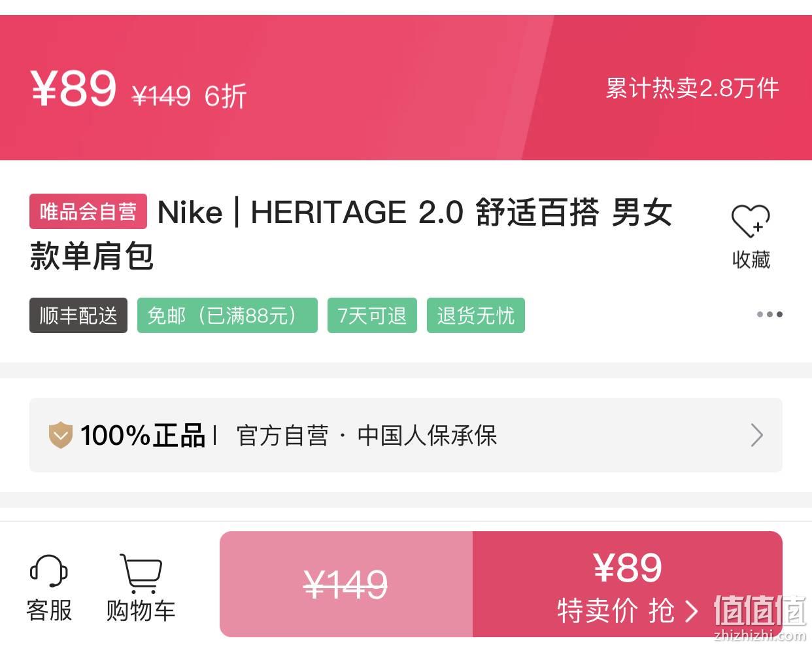This screenshot has height=647, width=812.
Task: Tap the gold shield authenticity icon
Action: pos(61,435)
